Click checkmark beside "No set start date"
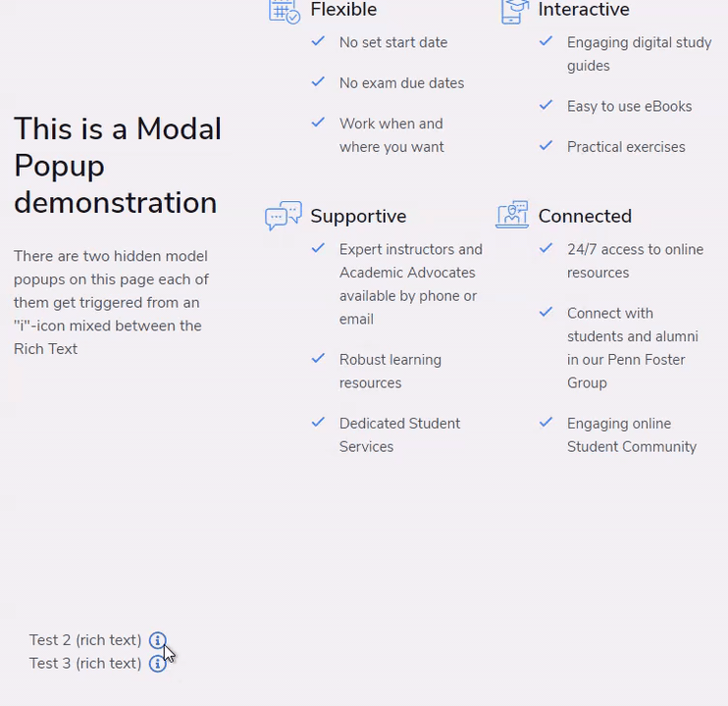 (x=318, y=42)
